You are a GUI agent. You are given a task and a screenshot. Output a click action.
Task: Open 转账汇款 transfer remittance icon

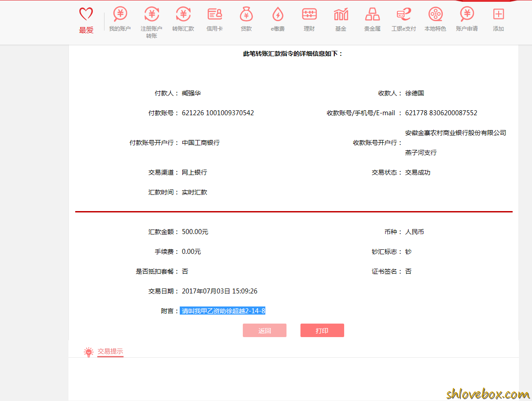183,14
